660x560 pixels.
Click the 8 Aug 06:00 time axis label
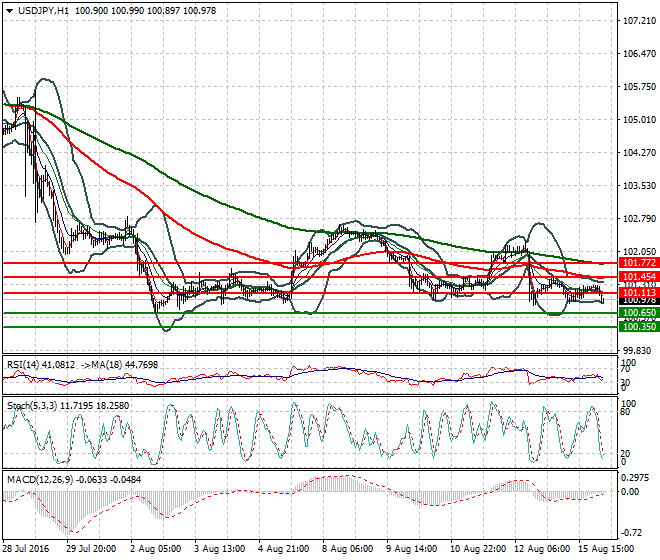pyautogui.click(x=347, y=549)
